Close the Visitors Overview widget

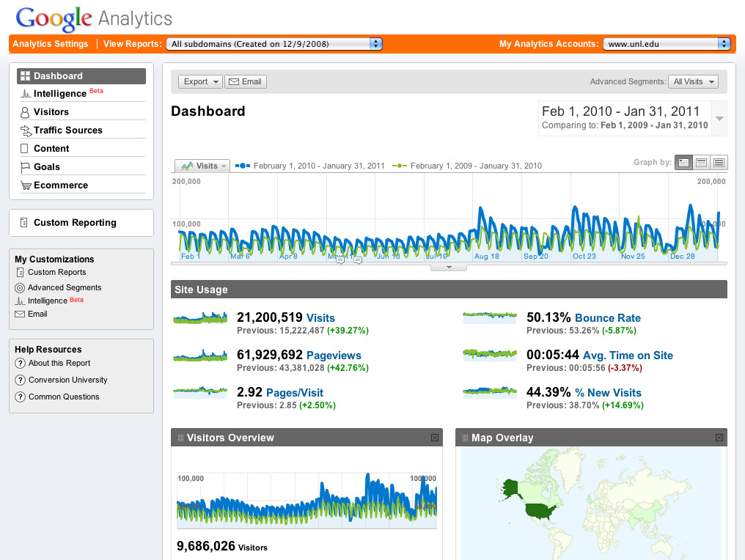(x=435, y=438)
